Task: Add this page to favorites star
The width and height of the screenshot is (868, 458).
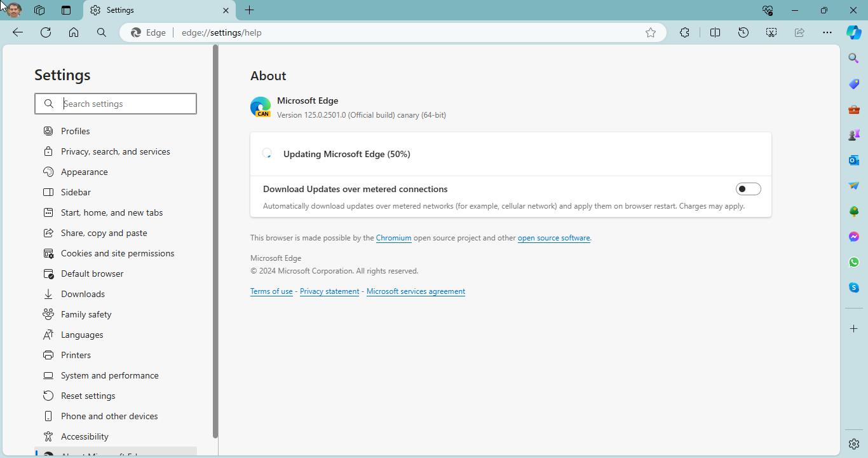Action: coord(651,32)
